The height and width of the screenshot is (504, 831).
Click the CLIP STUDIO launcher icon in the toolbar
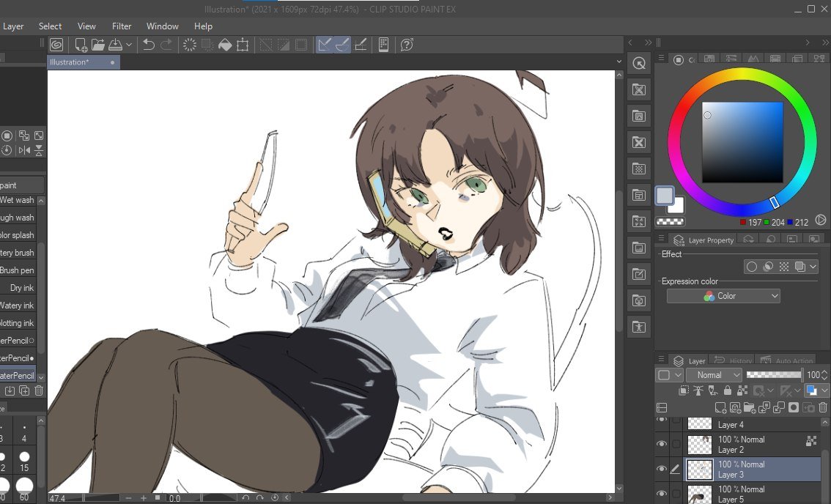(x=56, y=45)
